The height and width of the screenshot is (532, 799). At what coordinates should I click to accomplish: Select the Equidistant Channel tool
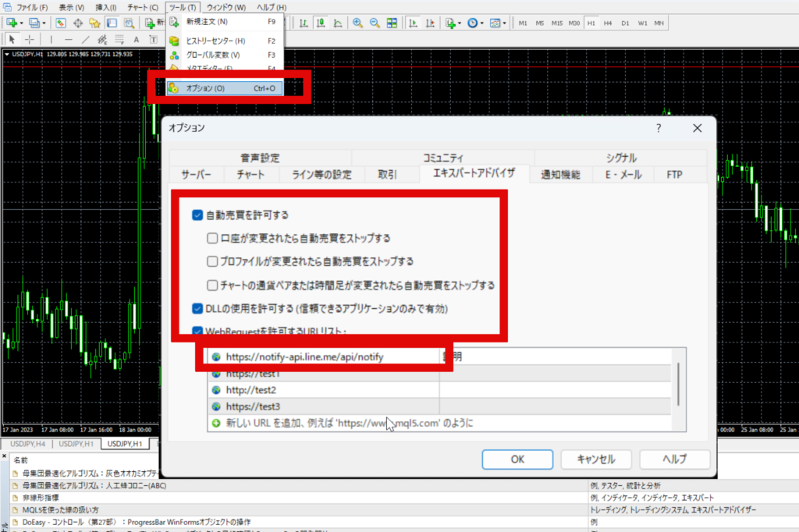(102, 39)
